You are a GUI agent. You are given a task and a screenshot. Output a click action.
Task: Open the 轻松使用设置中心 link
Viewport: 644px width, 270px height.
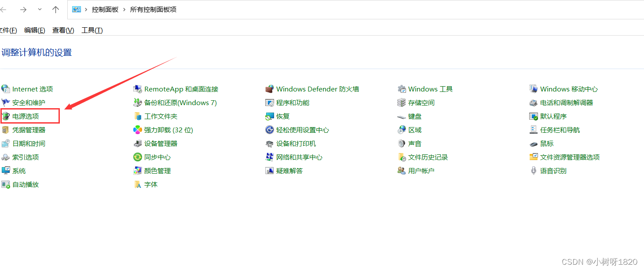pos(303,130)
